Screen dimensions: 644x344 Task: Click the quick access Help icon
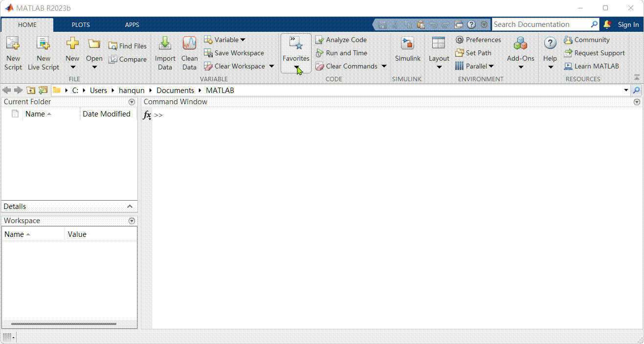pos(471,24)
